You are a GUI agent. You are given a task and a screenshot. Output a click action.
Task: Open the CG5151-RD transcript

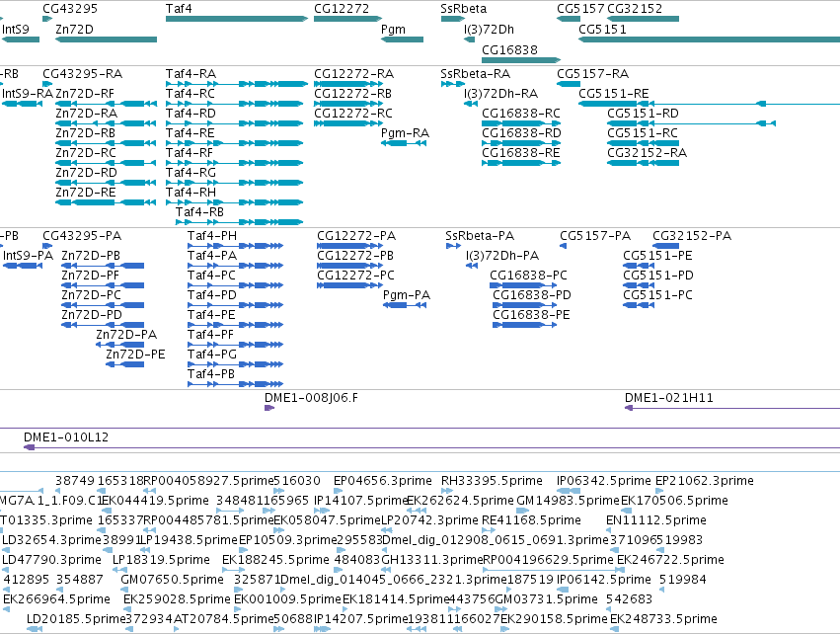(x=643, y=114)
